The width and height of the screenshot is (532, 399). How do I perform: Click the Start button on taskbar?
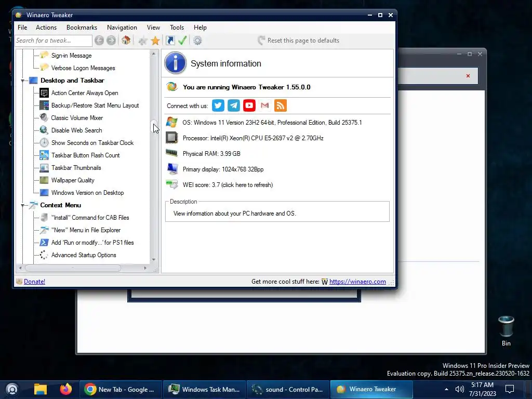point(12,389)
